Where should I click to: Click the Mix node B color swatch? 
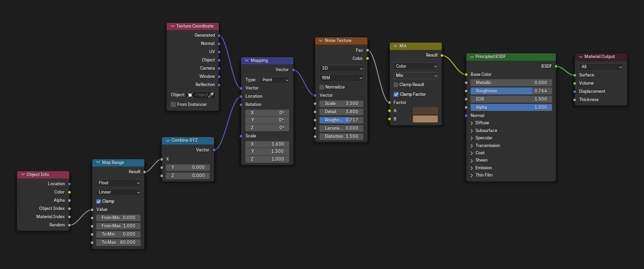(425, 119)
